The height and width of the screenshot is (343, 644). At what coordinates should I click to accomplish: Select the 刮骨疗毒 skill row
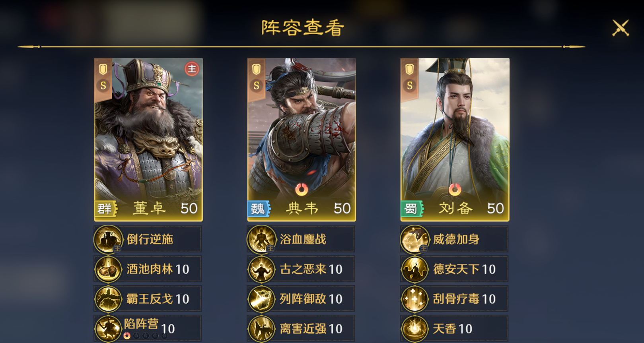[454, 299]
